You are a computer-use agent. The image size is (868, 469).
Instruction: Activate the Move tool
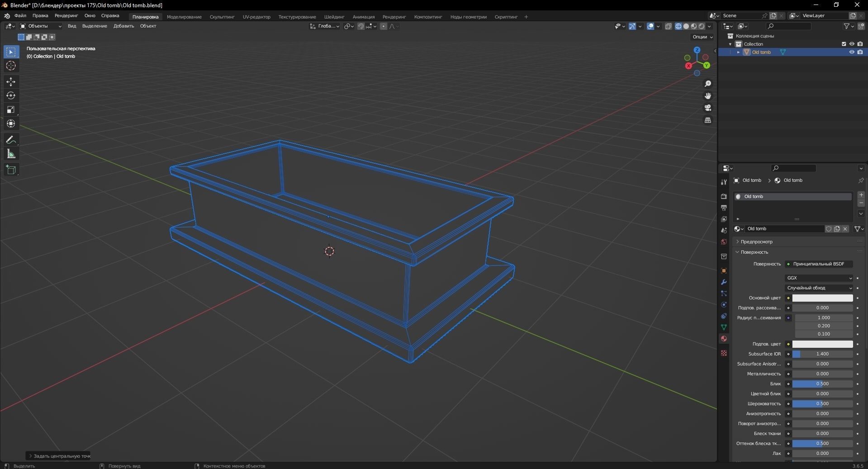(11, 82)
